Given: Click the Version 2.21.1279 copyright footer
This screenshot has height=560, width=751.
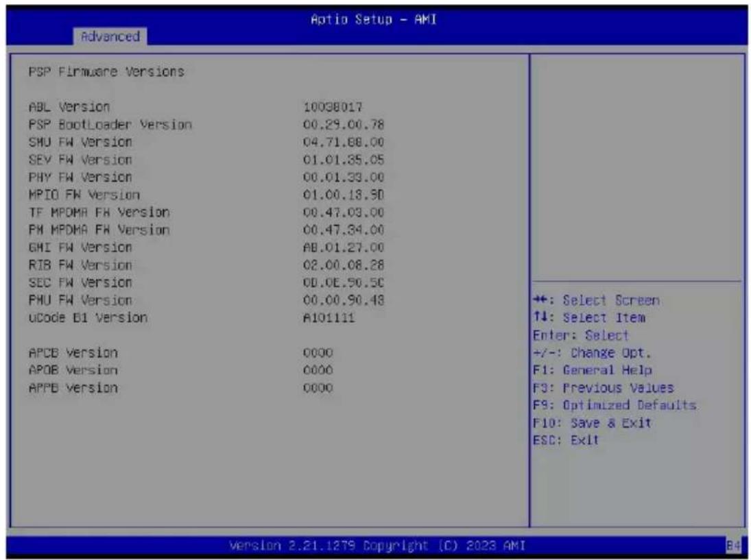Looking at the screenshot, I should [x=377, y=546].
